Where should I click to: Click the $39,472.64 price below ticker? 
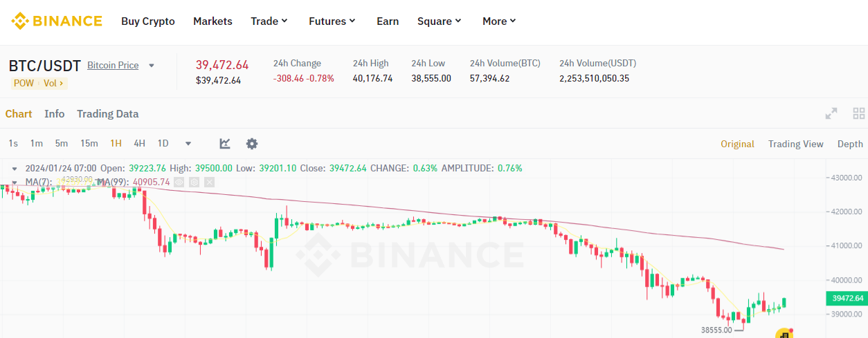[x=219, y=80]
